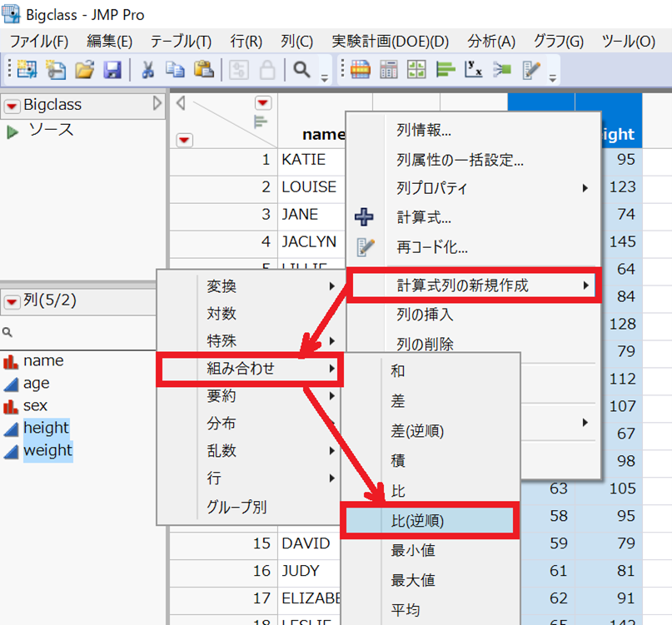Click the search icon in columns panel
The width and height of the screenshot is (672, 625).
coord(7,332)
